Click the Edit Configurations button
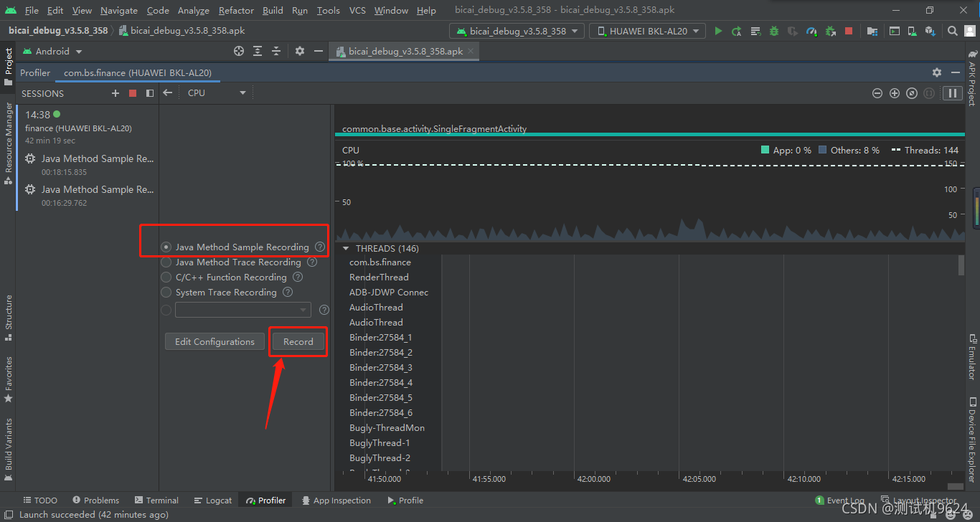The width and height of the screenshot is (980, 522). (215, 341)
